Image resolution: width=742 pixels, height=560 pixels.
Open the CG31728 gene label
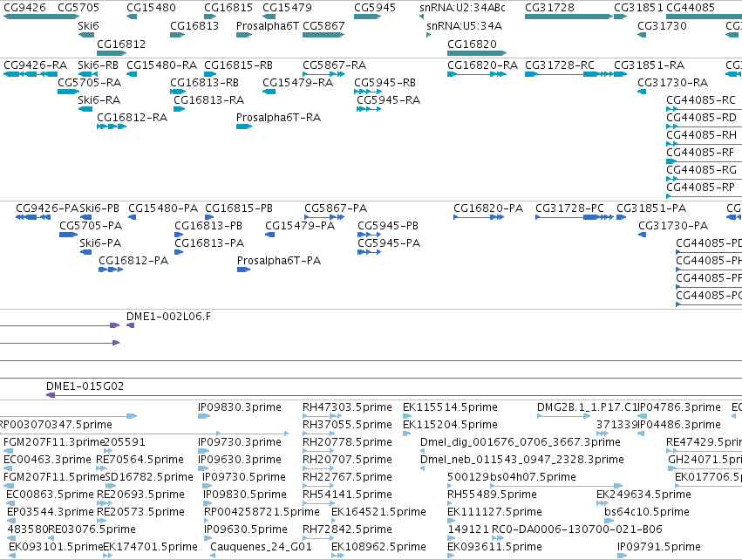[x=550, y=8]
